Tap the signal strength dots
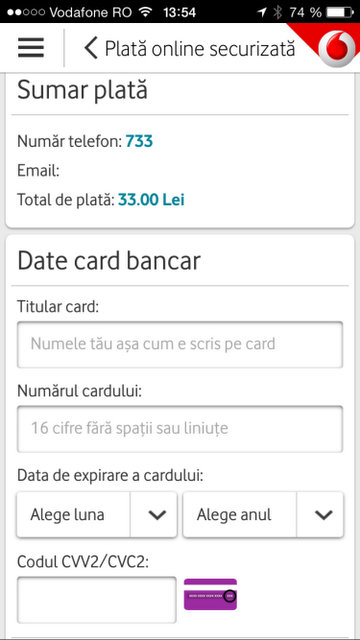 (x=25, y=12)
